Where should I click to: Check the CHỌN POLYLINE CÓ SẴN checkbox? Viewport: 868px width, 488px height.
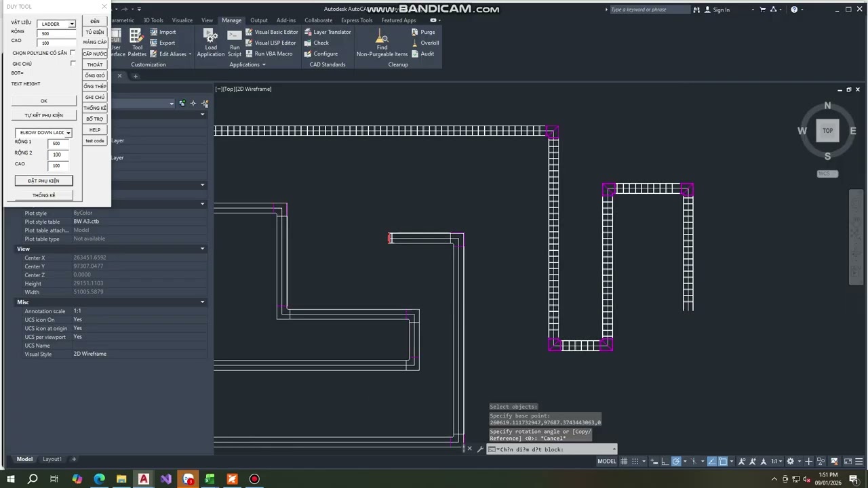click(73, 53)
